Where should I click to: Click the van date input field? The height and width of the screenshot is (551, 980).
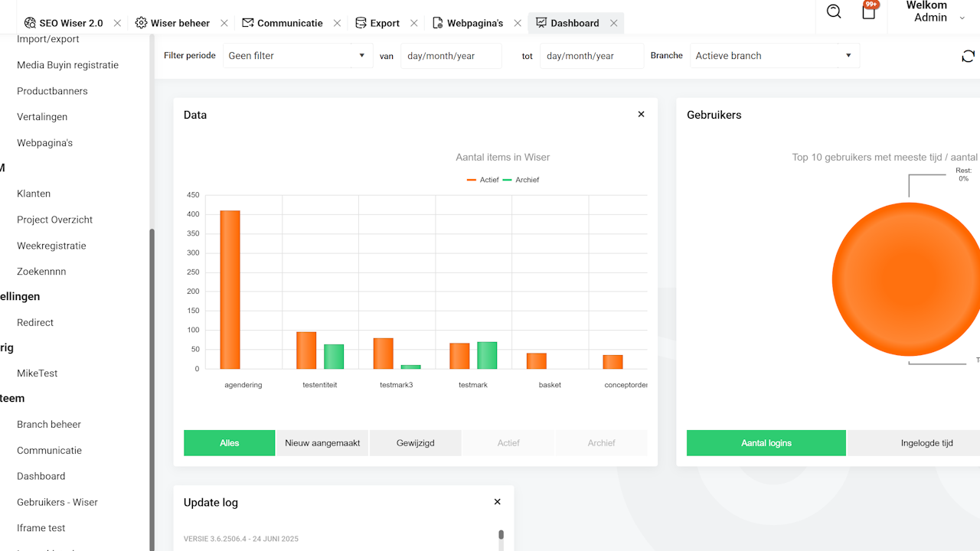point(451,56)
